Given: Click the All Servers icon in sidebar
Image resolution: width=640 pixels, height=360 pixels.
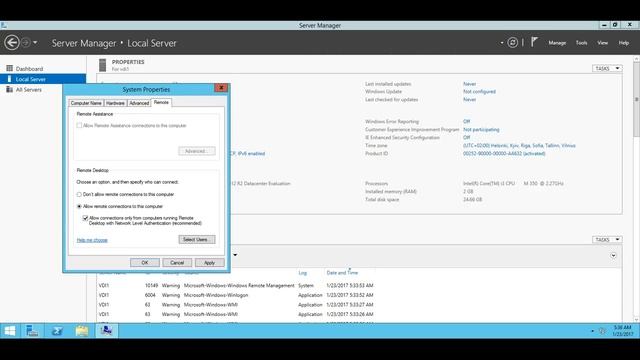Looking at the screenshot, I should pyautogui.click(x=9, y=89).
